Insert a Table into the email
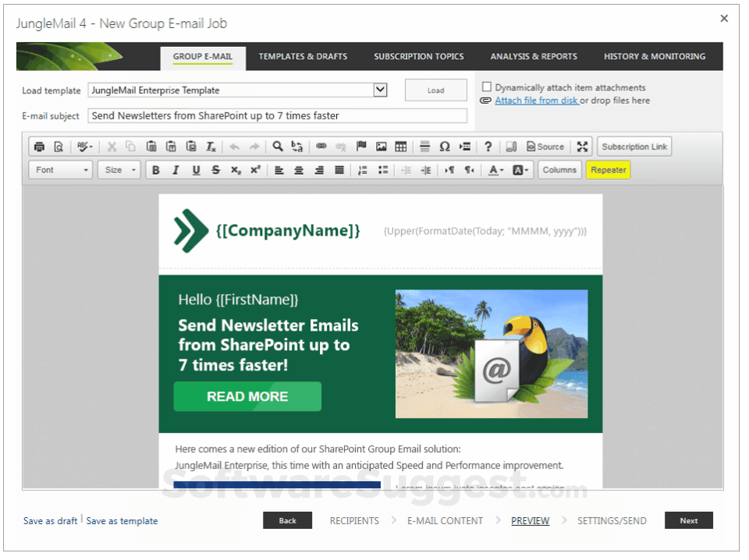This screenshot has width=749, height=560. click(x=400, y=146)
